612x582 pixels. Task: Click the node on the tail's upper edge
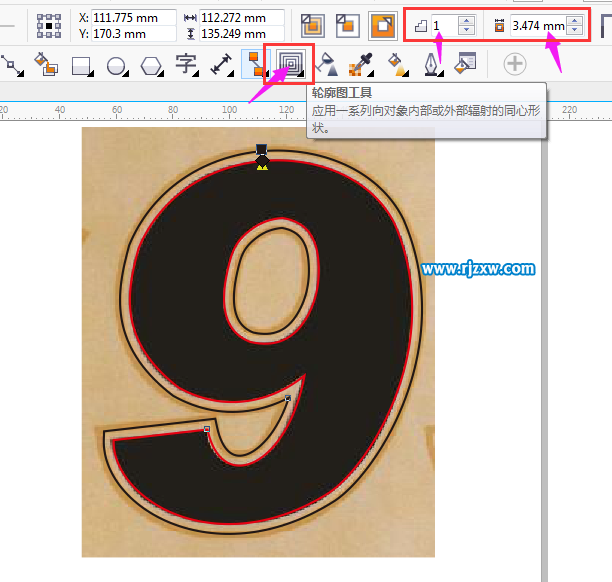[288, 398]
